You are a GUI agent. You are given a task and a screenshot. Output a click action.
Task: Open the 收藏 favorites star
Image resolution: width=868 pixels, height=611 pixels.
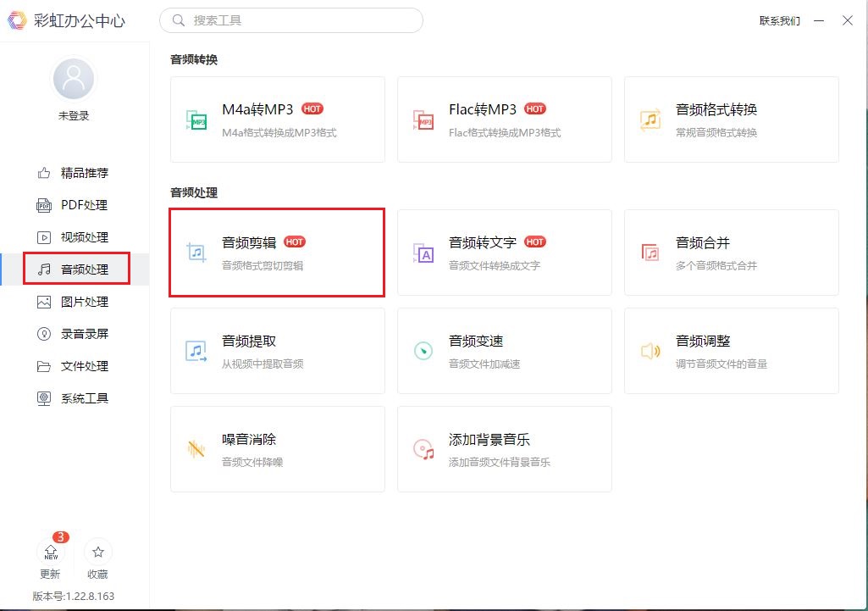click(97, 558)
